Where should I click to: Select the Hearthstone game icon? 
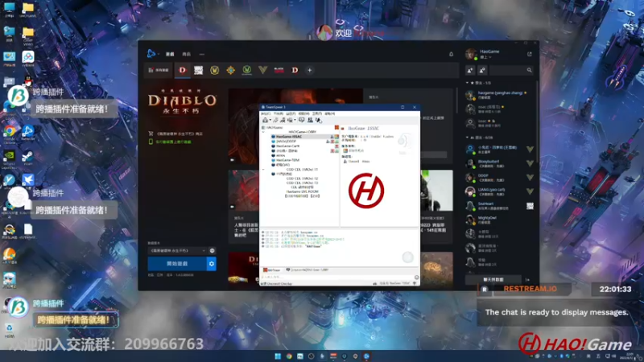click(x=230, y=70)
